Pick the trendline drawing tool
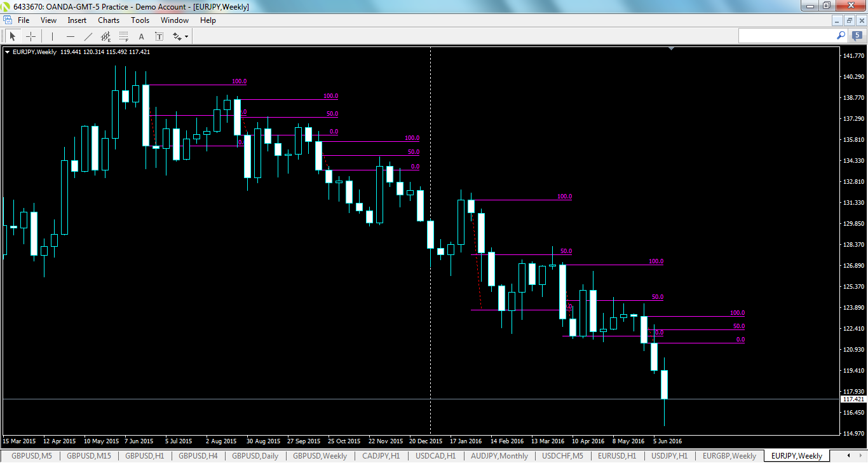This screenshot has width=868, height=463. (88, 36)
